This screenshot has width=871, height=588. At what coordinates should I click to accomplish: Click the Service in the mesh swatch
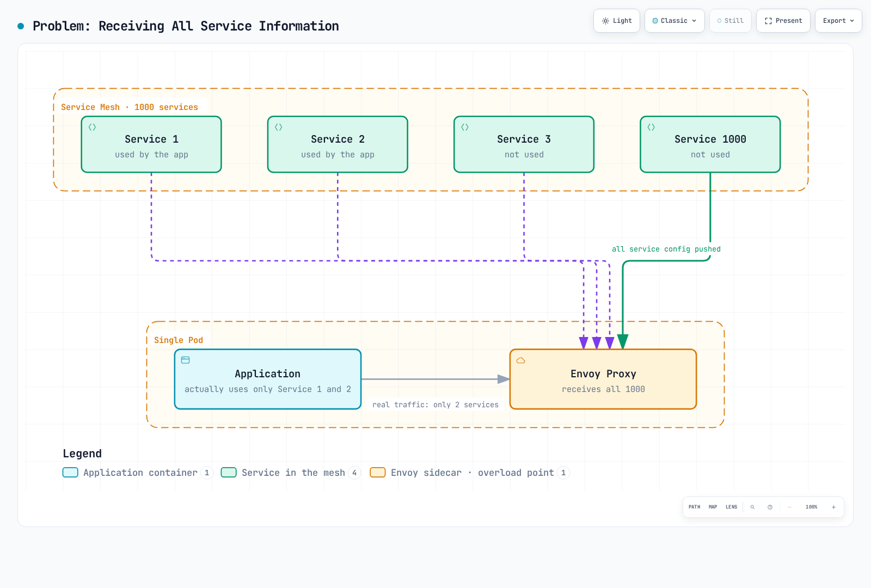tap(229, 473)
